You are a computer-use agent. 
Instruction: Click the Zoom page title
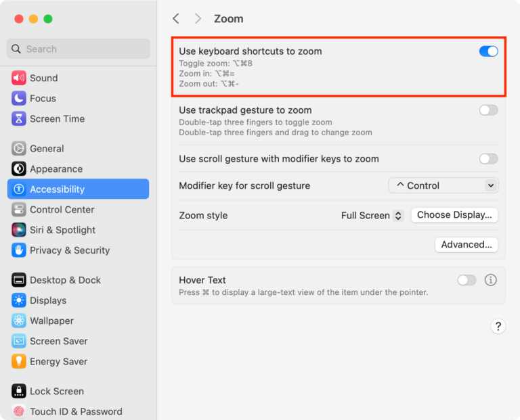pos(228,19)
